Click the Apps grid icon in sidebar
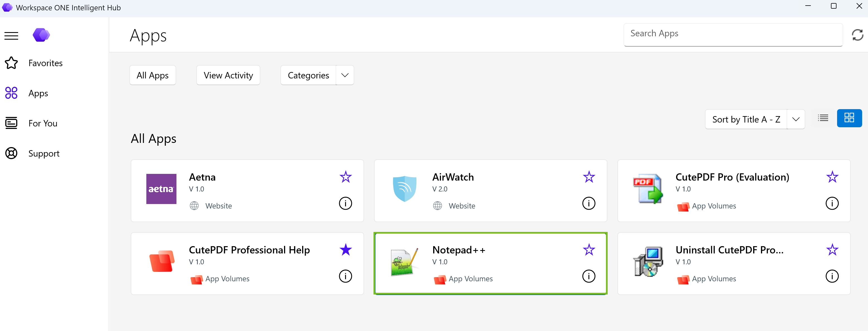The width and height of the screenshot is (868, 331). [11, 93]
